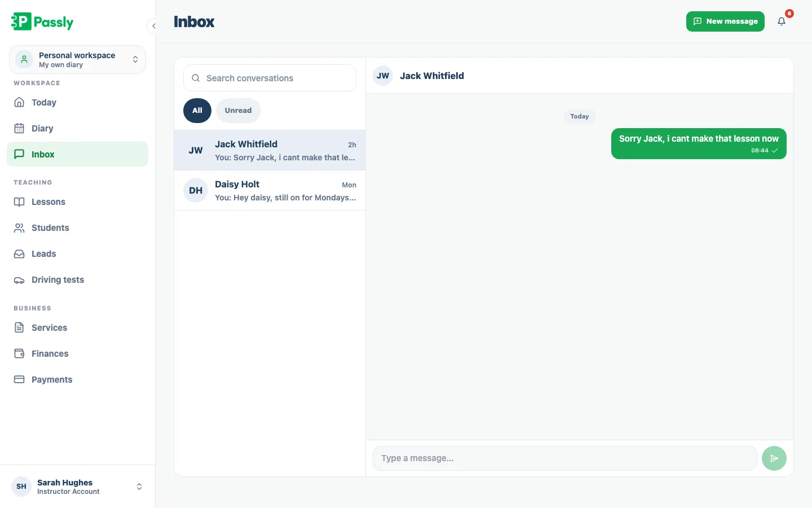Go to the Today page
Image resolution: width=812 pixels, height=508 pixels.
coord(77,102)
